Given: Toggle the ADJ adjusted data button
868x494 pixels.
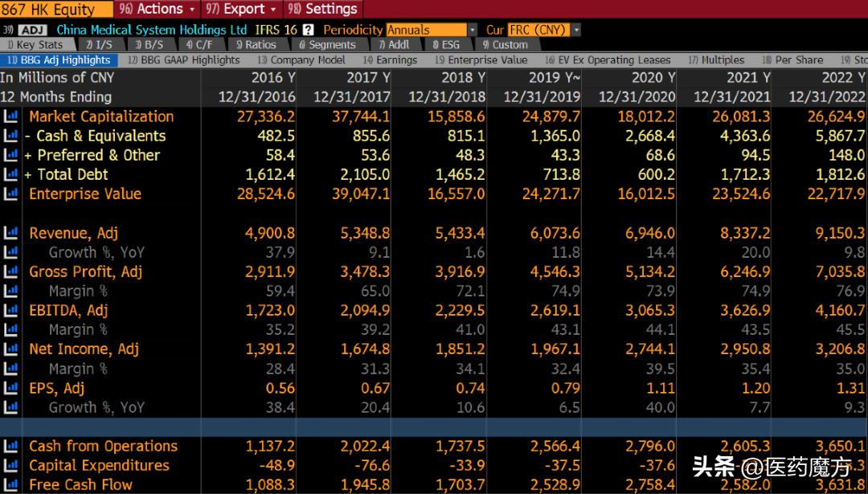Looking at the screenshot, I should 32,30.
